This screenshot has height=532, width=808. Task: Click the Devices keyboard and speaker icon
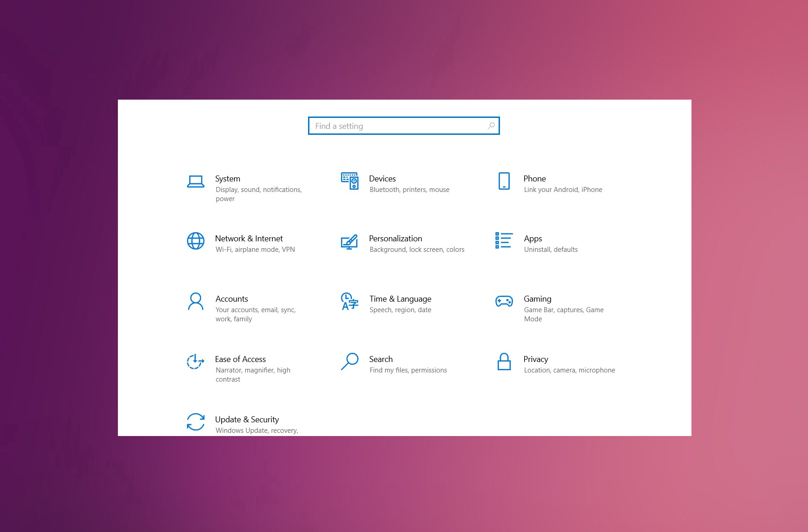tap(350, 181)
